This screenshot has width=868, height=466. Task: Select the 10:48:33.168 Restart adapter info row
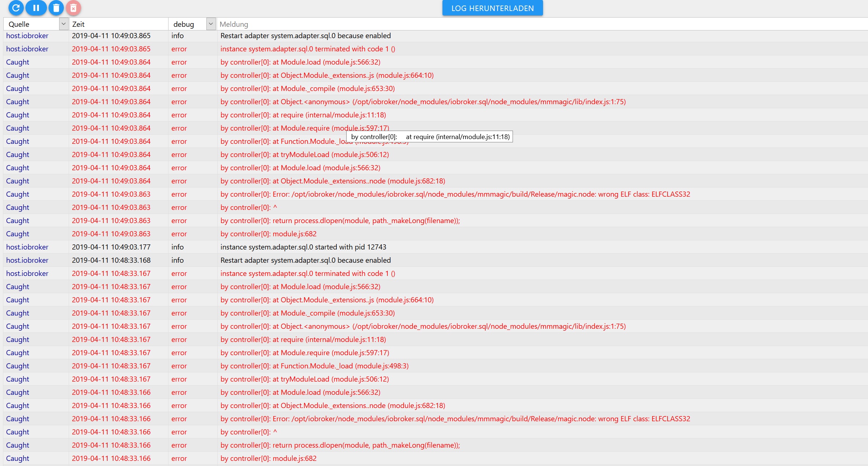tap(305, 260)
